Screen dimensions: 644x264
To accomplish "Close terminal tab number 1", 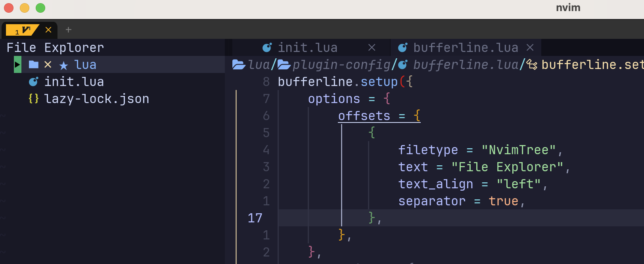I will pyautogui.click(x=48, y=30).
